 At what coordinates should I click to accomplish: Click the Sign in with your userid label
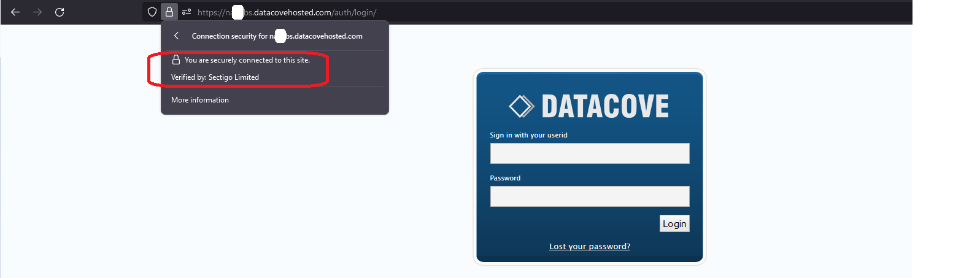click(x=528, y=135)
